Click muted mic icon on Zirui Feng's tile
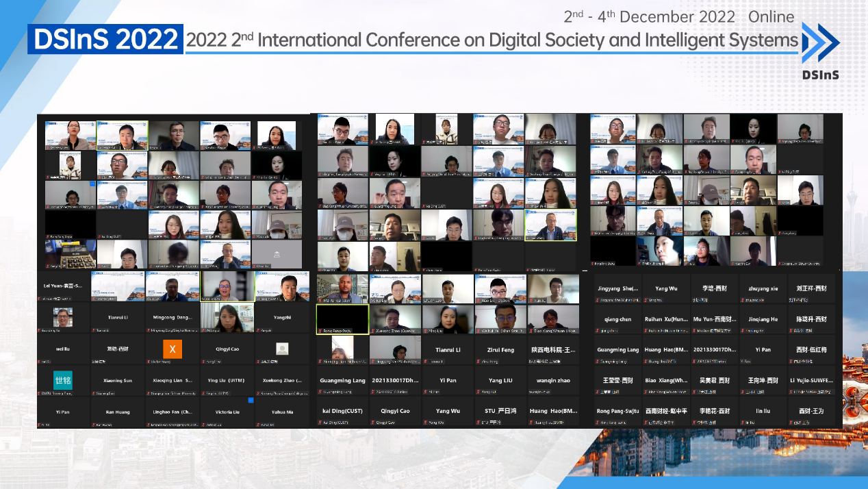Image resolution: width=868 pixels, height=489 pixels. coord(478,361)
